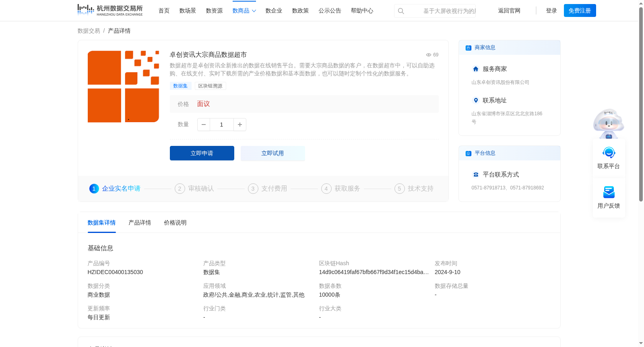Screen dimensions: 644x347
Task: Click step 5 技术支持
Action: pos(414,189)
